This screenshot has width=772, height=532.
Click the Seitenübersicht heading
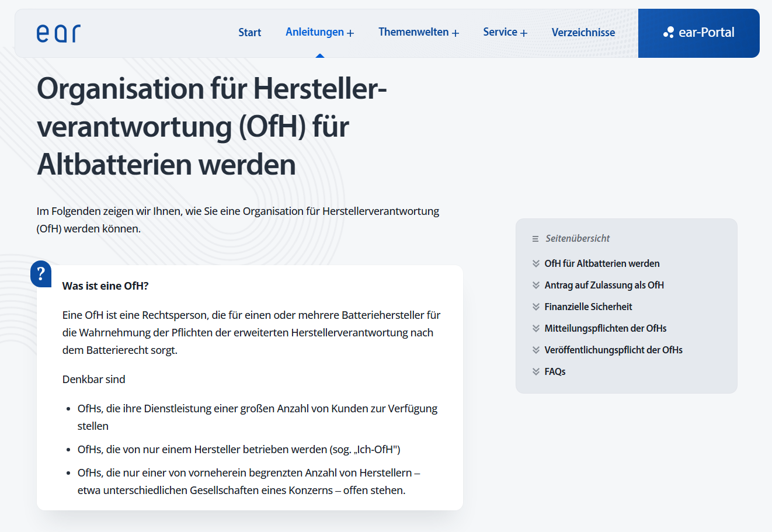coord(578,238)
